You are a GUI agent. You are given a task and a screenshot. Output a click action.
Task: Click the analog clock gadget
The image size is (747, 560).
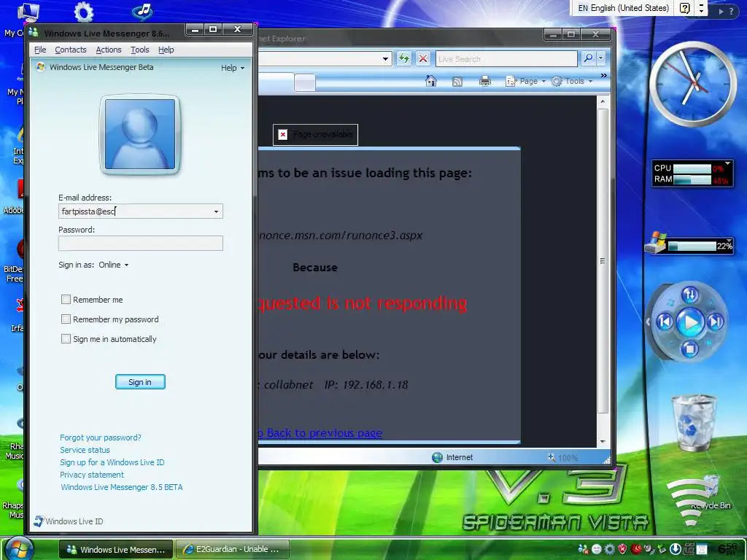693,85
